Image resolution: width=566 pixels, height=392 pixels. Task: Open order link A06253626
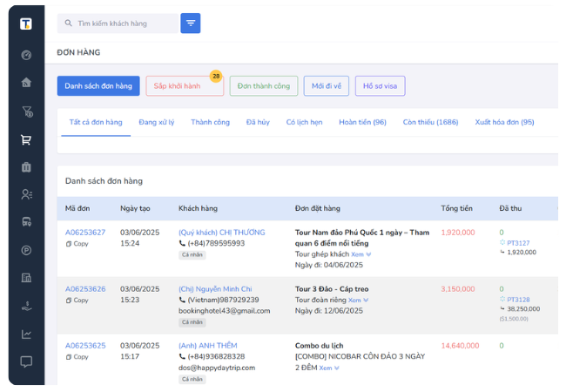(x=85, y=289)
